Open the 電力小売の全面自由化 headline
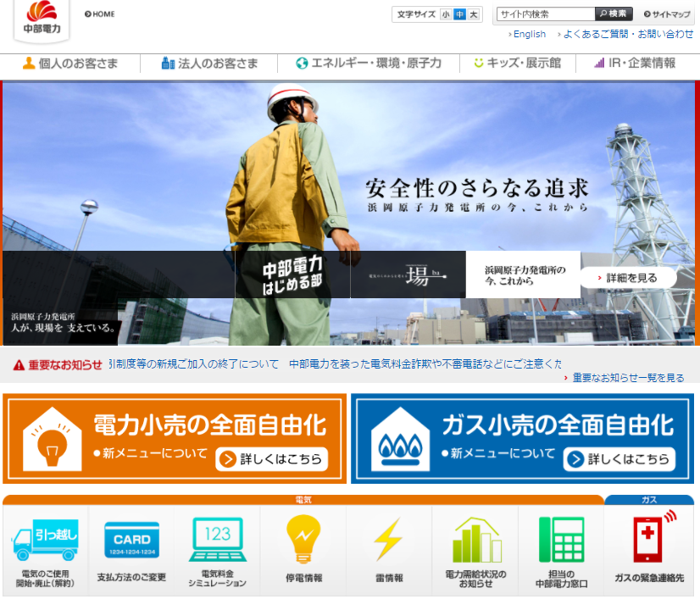The height and width of the screenshot is (599, 700). click(210, 425)
